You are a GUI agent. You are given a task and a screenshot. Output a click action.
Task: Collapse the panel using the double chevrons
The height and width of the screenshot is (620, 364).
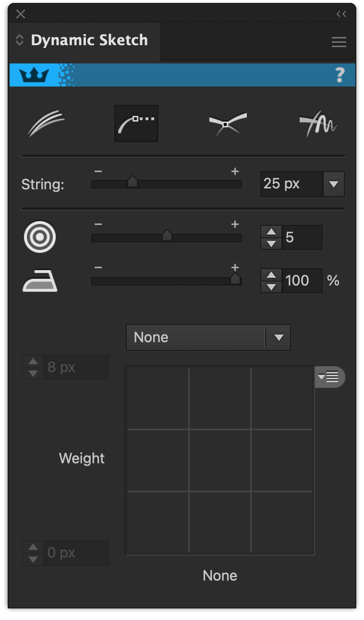coord(342,14)
